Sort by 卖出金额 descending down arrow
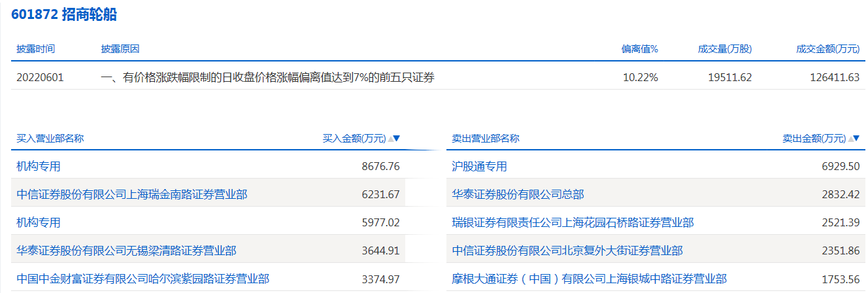Image resolution: width=868 pixels, height=293 pixels. 856,139
